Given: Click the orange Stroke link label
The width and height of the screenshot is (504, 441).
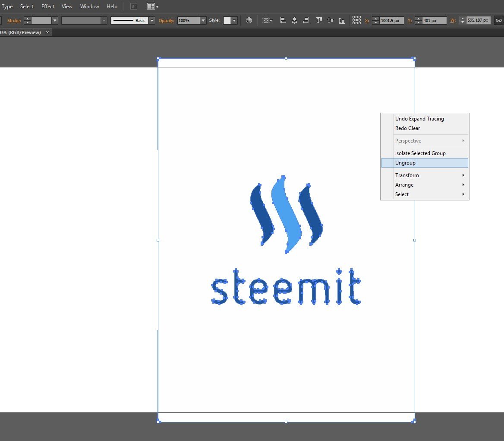Looking at the screenshot, I should click(14, 20).
